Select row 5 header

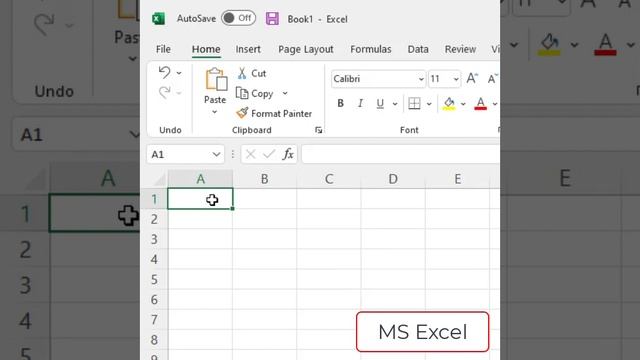click(x=154, y=280)
